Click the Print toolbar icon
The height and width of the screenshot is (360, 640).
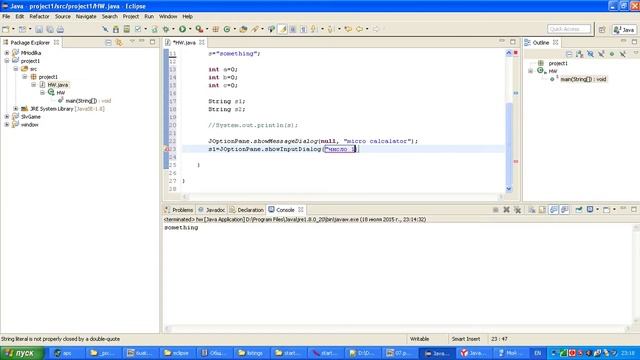[60, 29]
